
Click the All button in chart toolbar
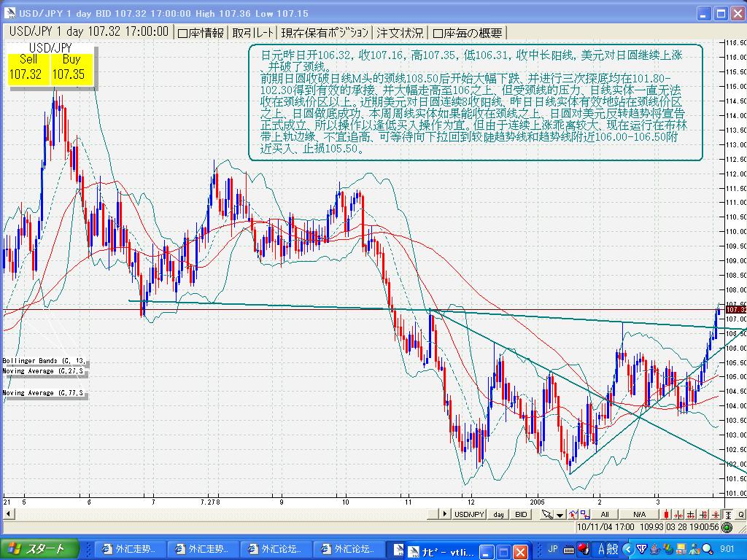(605, 514)
